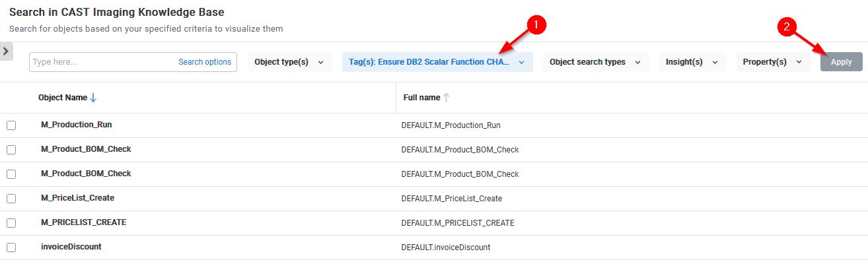
Task: Click the Tag(s) filter chevron icon
Action: tap(521, 62)
